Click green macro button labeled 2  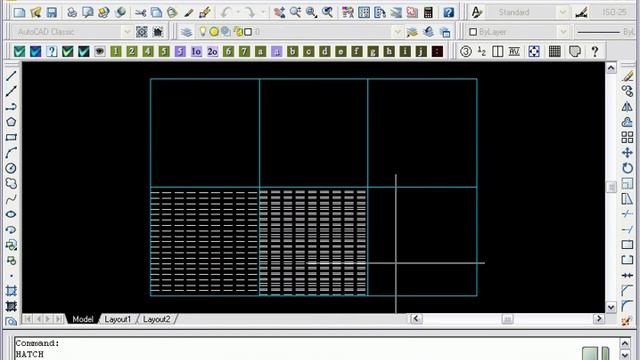(132, 51)
